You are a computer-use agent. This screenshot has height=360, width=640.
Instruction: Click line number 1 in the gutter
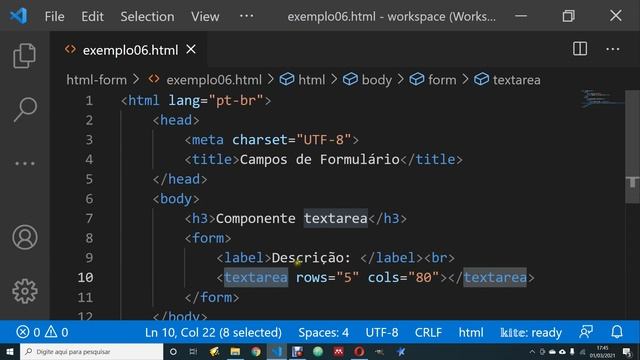click(x=89, y=100)
